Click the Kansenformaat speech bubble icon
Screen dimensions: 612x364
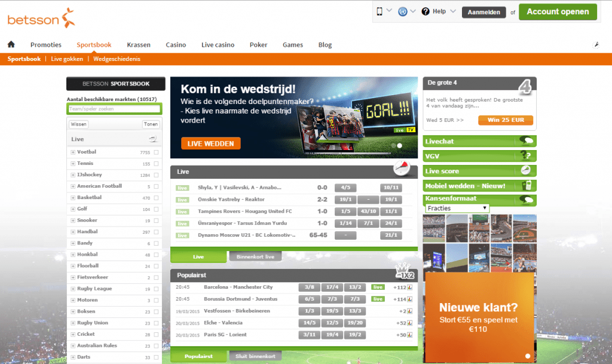pos(527,200)
